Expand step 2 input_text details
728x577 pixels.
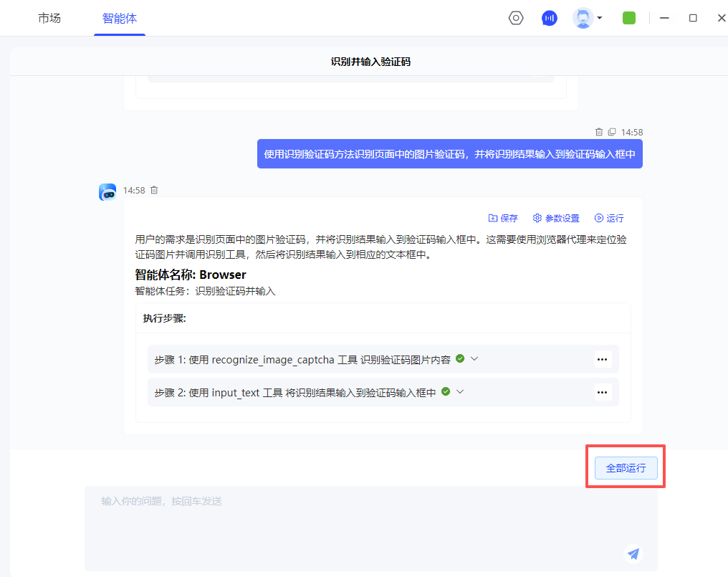coord(460,391)
